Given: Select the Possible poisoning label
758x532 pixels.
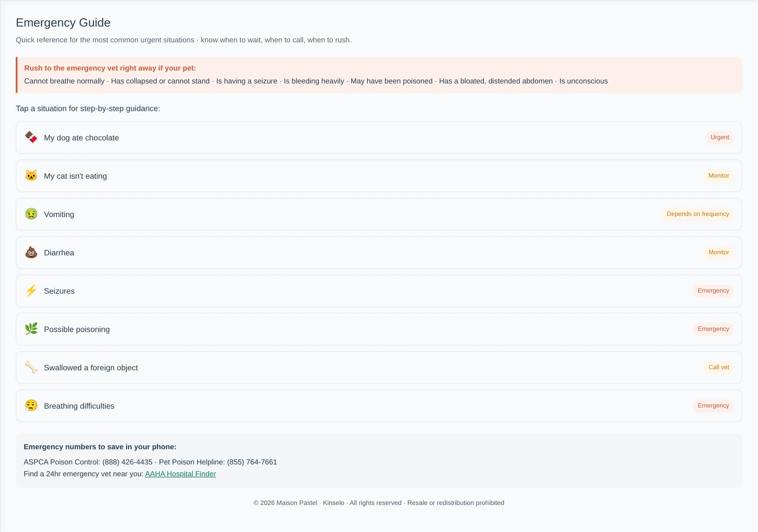Looking at the screenshot, I should pos(77,329).
